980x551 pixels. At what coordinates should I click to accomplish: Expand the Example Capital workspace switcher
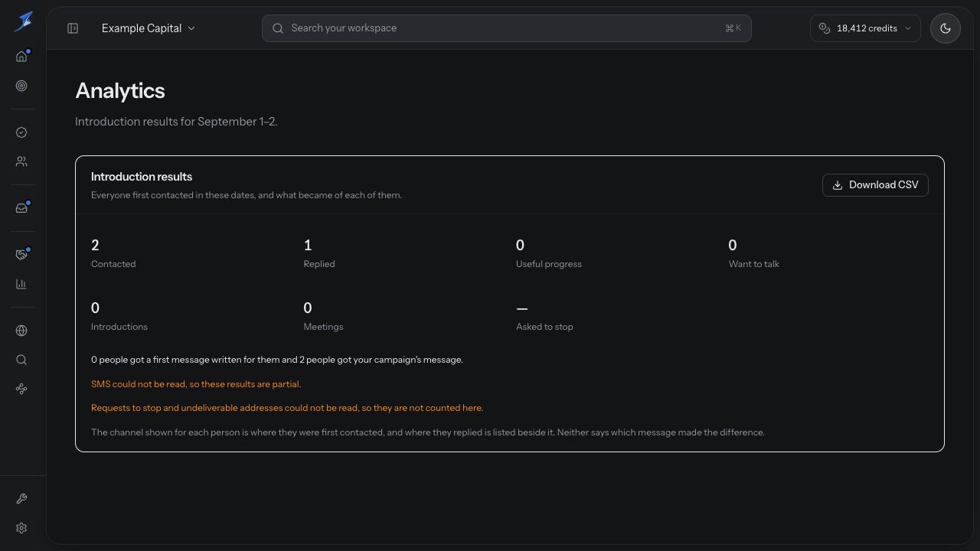149,28
